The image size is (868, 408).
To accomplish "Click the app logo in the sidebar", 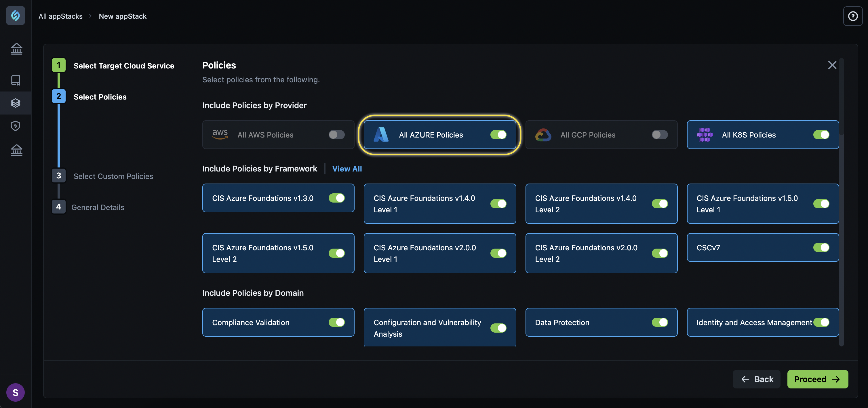I will tap(16, 16).
